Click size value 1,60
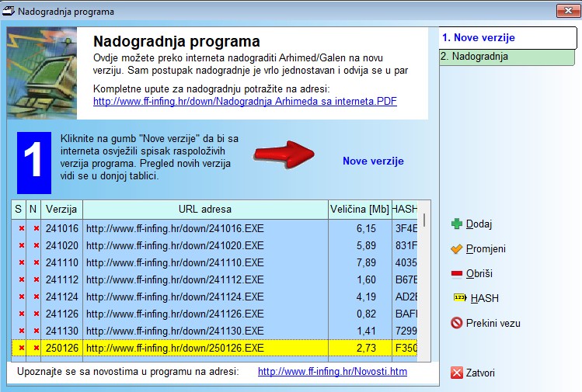 pyautogui.click(x=366, y=279)
